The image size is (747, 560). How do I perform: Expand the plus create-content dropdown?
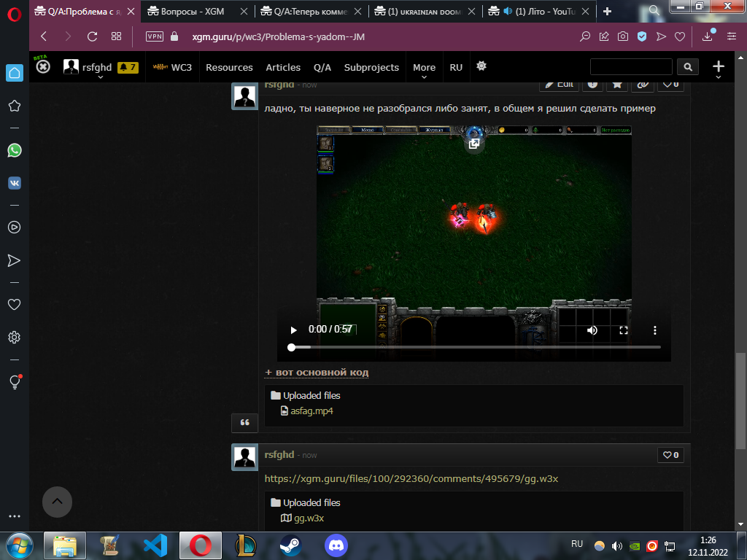pyautogui.click(x=719, y=69)
